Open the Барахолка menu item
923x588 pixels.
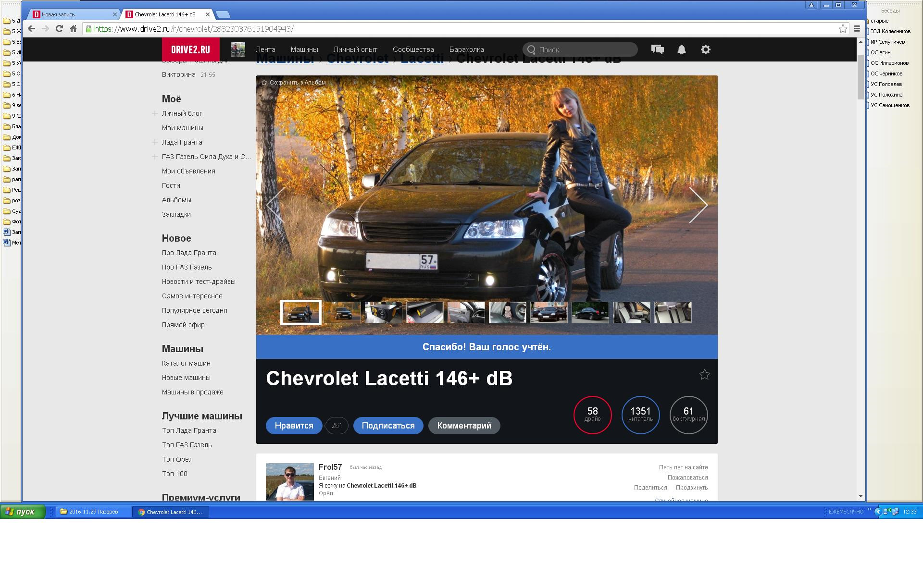pyautogui.click(x=466, y=49)
